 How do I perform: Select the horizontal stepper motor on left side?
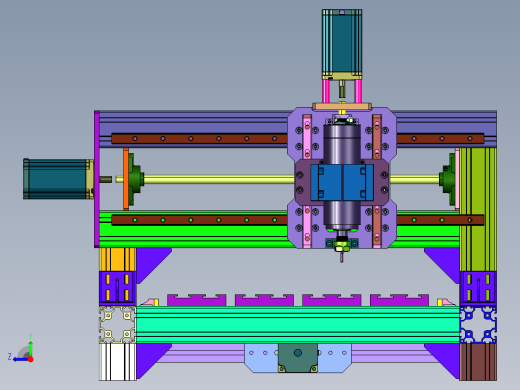click(57, 179)
